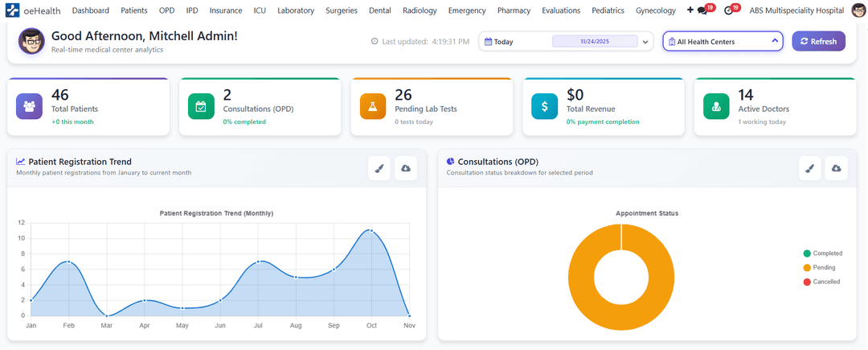Open the Patients menu
This screenshot has width=868, height=350.
pyautogui.click(x=134, y=10)
